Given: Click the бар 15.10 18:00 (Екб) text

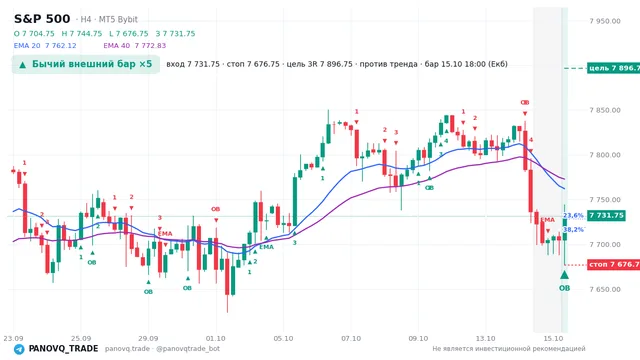Looking at the screenshot, I should [x=466, y=64].
